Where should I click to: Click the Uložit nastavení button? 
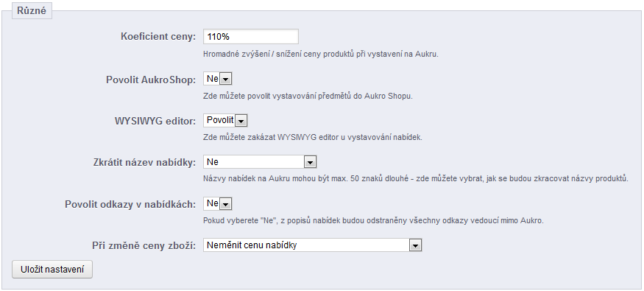pos(52,270)
